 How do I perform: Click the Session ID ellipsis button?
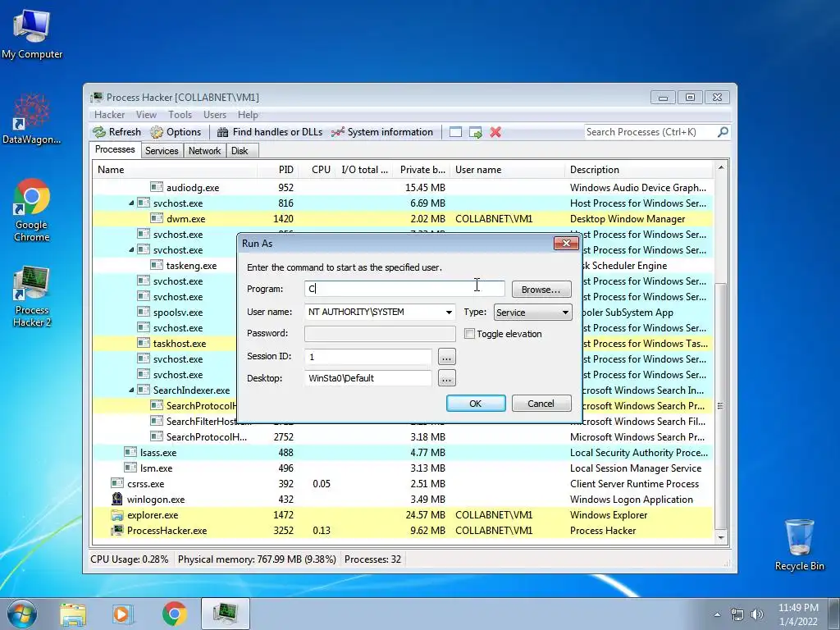[447, 357]
